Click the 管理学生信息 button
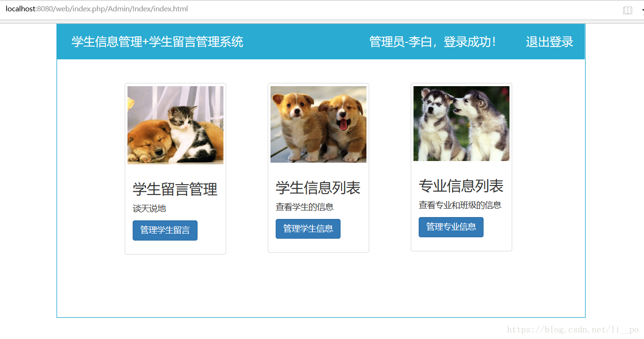This screenshot has height=339, width=644. pos(308,229)
